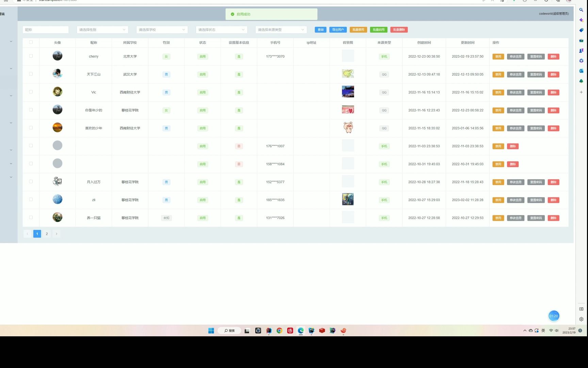Screen dimensions: 588x368
Task: Open the codeworld(超级管理员) account label
Action: click(x=554, y=14)
